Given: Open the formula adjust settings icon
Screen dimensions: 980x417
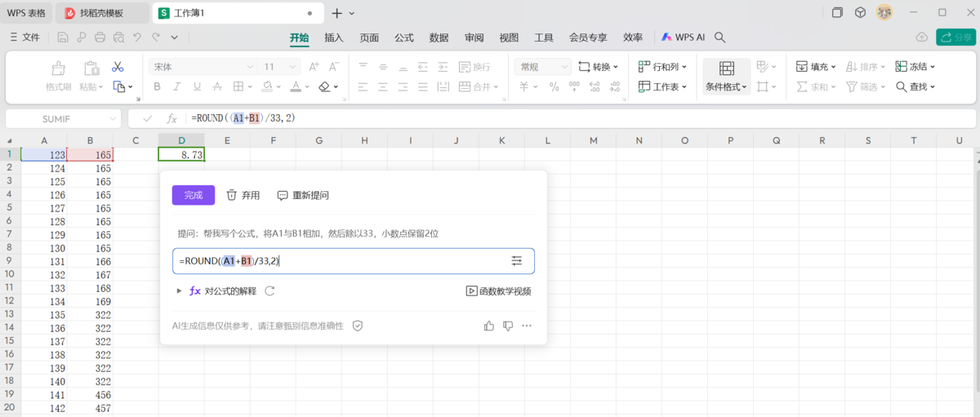Looking at the screenshot, I should click(516, 260).
